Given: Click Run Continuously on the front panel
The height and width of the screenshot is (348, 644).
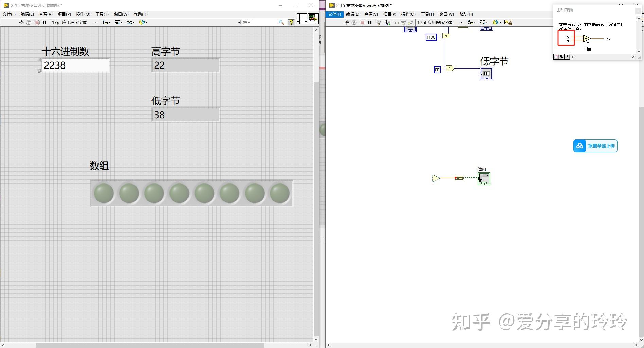Looking at the screenshot, I should pos(29,22).
